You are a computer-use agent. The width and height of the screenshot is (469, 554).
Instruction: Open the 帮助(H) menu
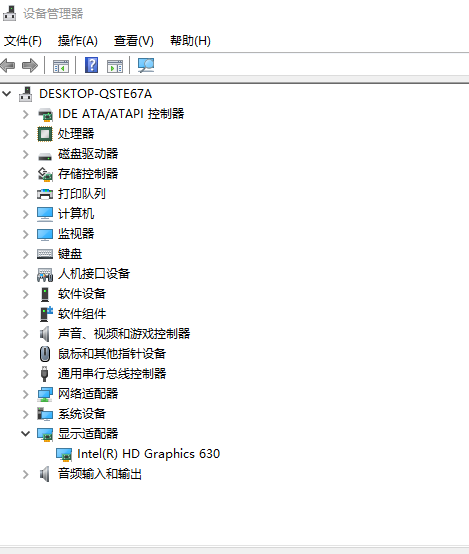(190, 41)
